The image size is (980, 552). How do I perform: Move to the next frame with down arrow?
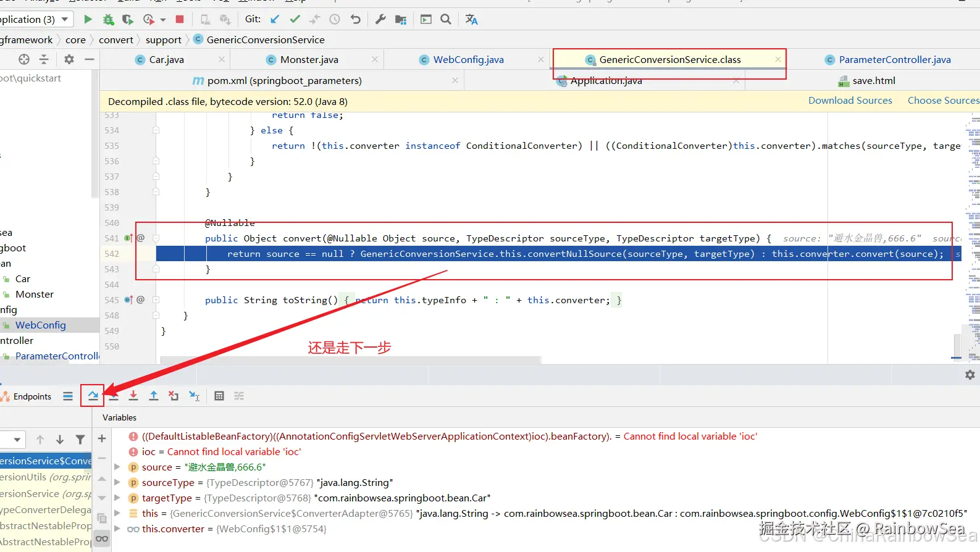[60, 440]
